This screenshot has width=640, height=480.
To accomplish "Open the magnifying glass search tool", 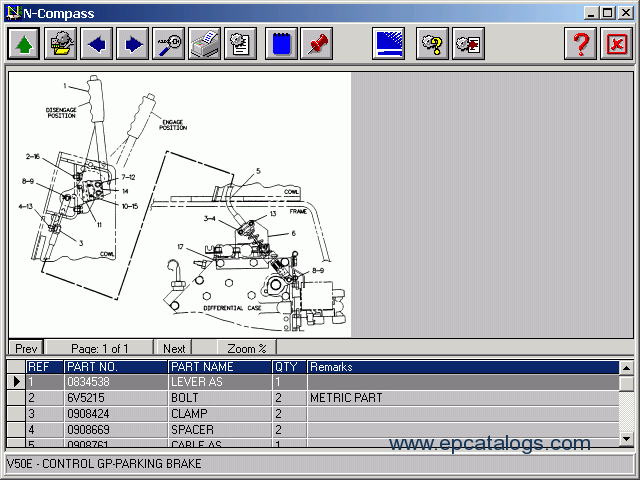I will point(168,44).
